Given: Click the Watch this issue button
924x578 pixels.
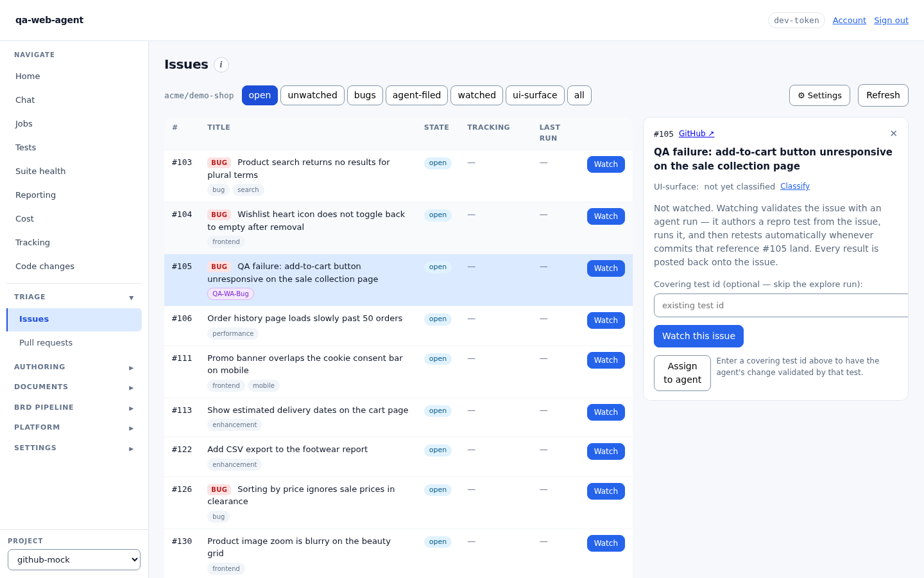Looking at the screenshot, I should 699,336.
